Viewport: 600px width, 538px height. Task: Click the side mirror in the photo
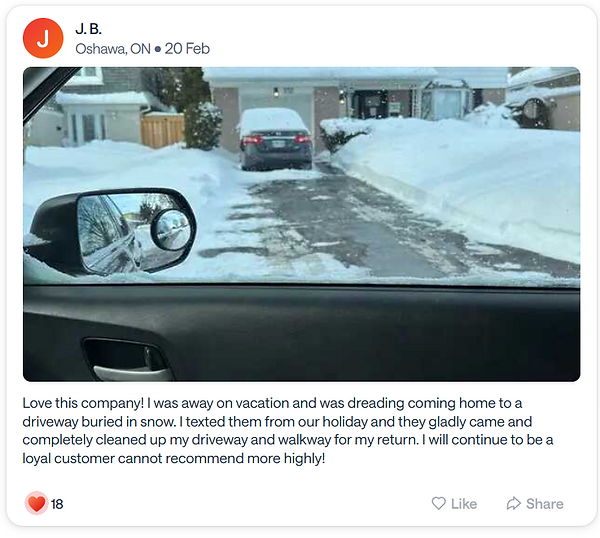(113, 231)
